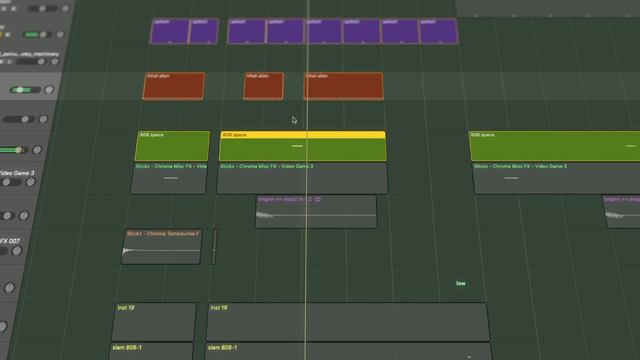Select the first purple region in the top row

click(x=169, y=31)
